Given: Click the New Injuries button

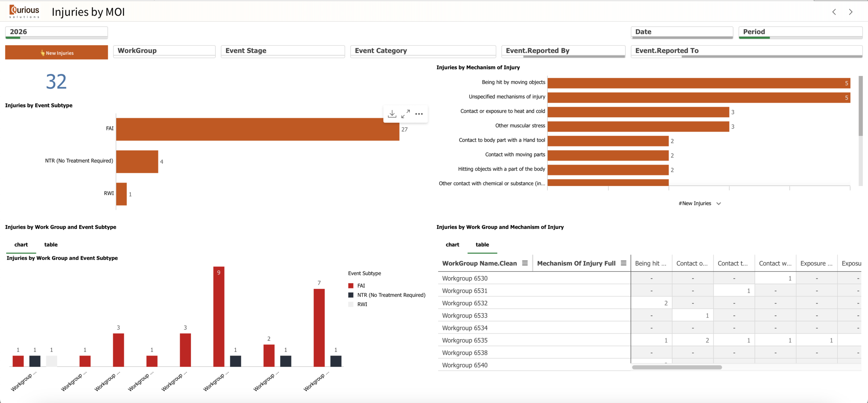Looking at the screenshot, I should click(57, 53).
